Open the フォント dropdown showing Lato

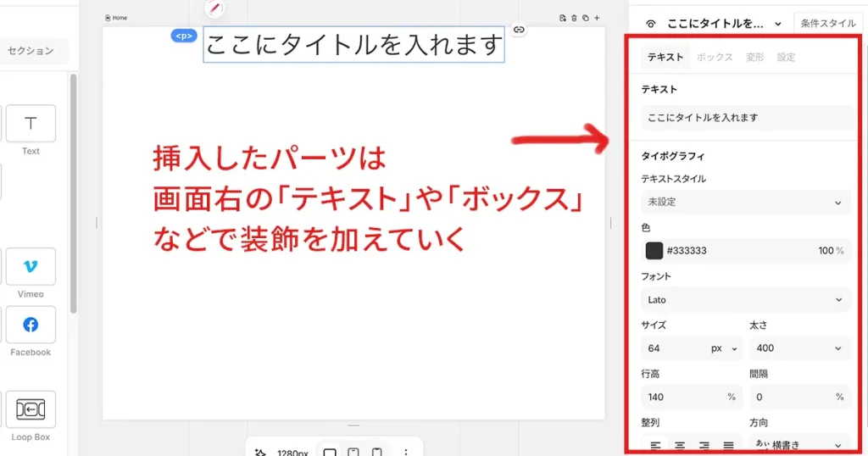pyautogui.click(x=745, y=300)
